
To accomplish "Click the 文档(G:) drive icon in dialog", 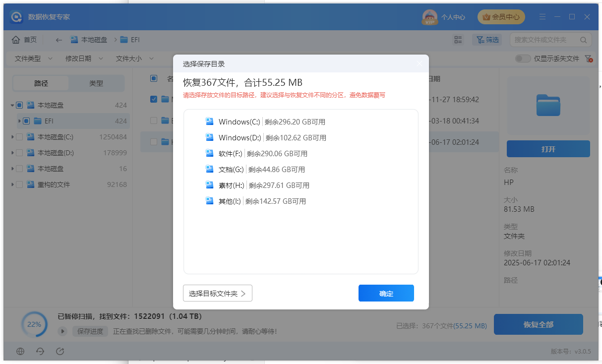I will pyautogui.click(x=209, y=169).
